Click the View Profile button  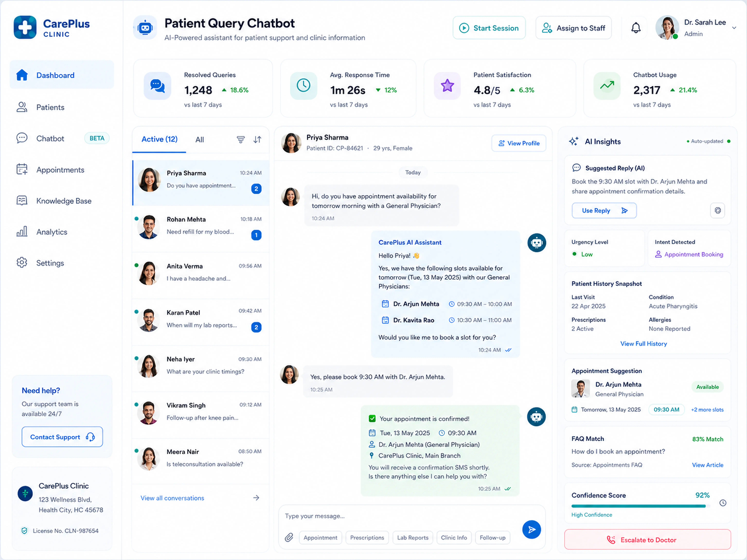519,143
